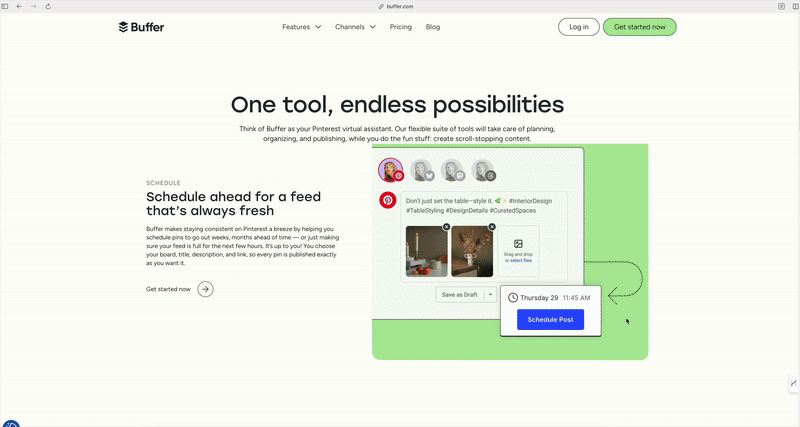Click the blue Schedule Post button
The image size is (800, 427).
point(550,319)
